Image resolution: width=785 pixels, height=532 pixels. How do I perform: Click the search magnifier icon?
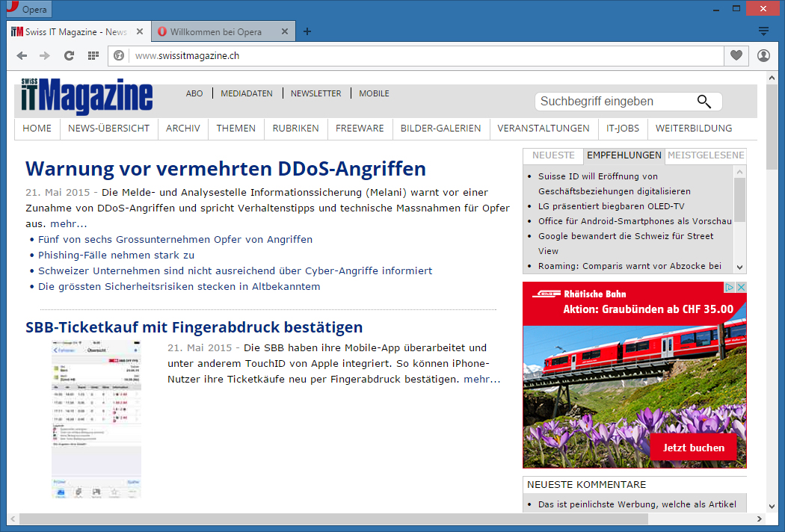[x=704, y=102]
